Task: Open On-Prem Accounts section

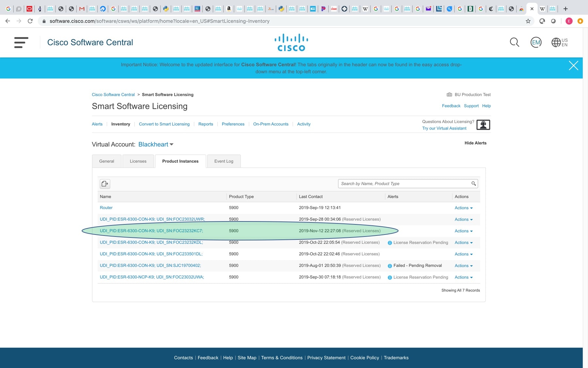Action: tap(271, 124)
